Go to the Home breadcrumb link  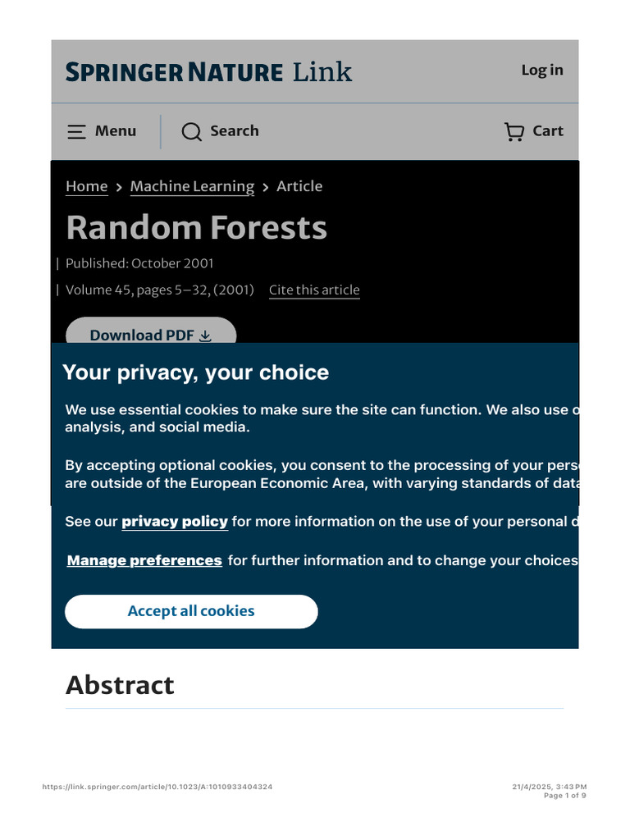click(x=86, y=187)
